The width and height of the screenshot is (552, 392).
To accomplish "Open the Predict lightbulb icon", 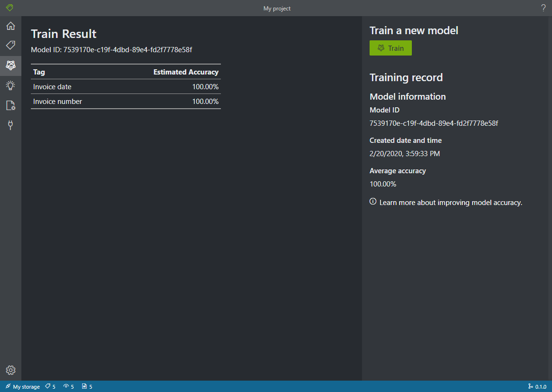I will [10, 85].
